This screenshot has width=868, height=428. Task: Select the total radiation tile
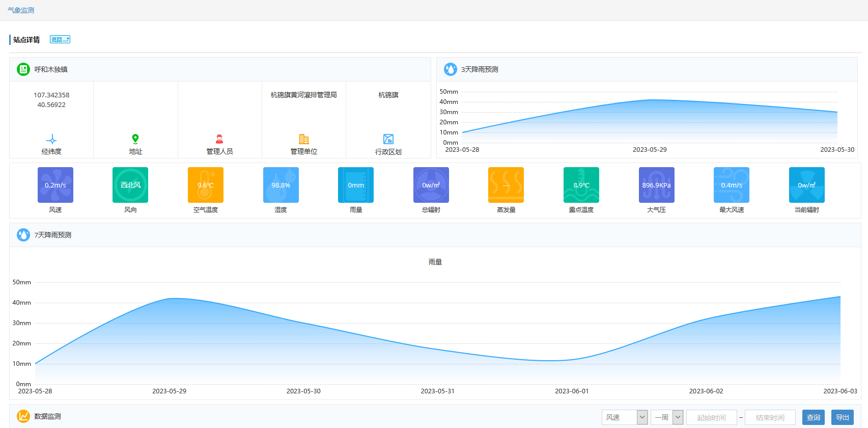tap(431, 185)
